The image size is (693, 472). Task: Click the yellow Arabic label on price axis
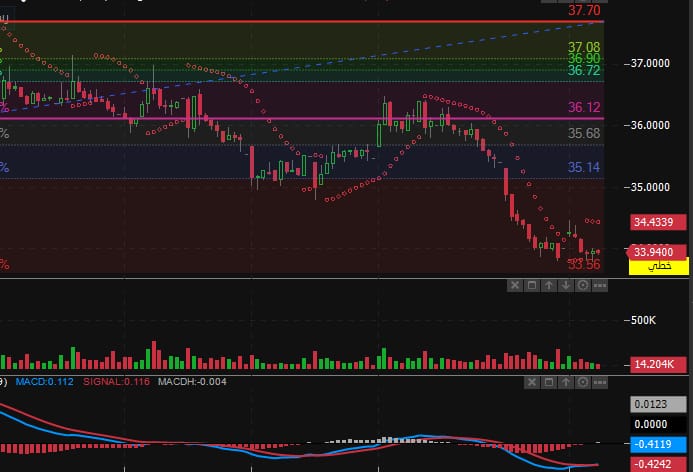coord(660,268)
